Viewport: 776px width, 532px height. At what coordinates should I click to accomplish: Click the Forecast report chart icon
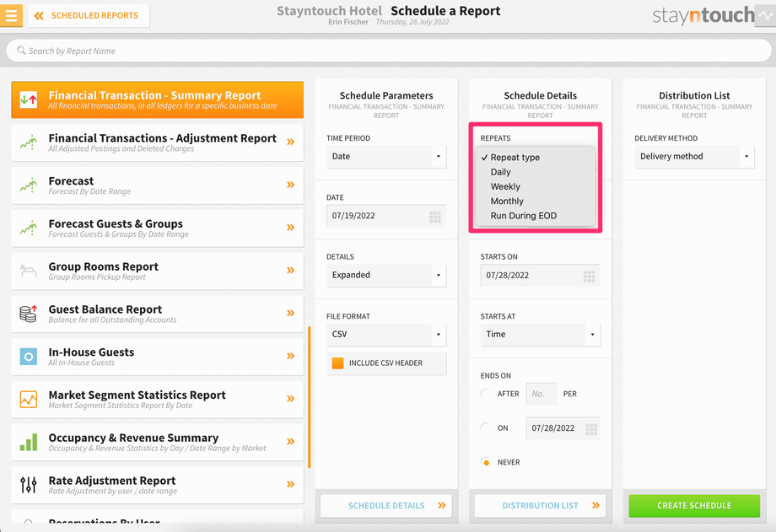coord(28,185)
